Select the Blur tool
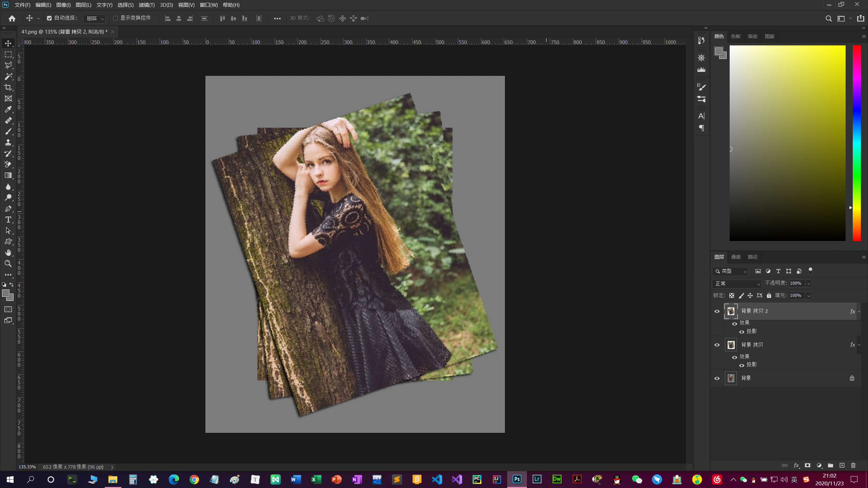The width and height of the screenshot is (868, 488). click(8, 187)
